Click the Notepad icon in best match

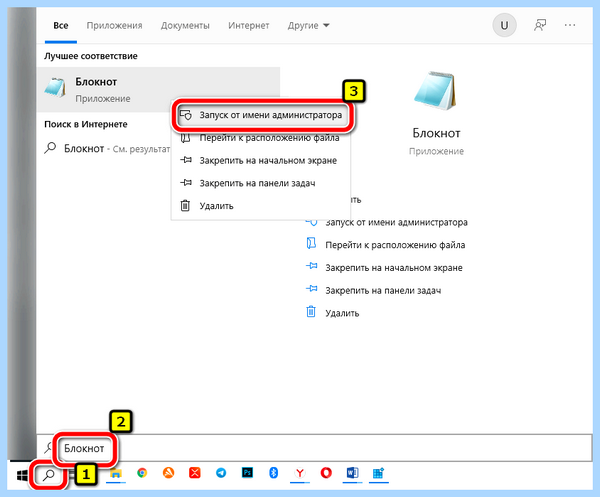click(56, 87)
